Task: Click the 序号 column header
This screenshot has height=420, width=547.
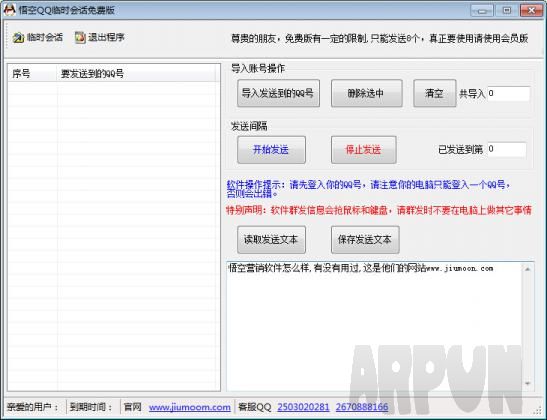Action: click(x=32, y=74)
